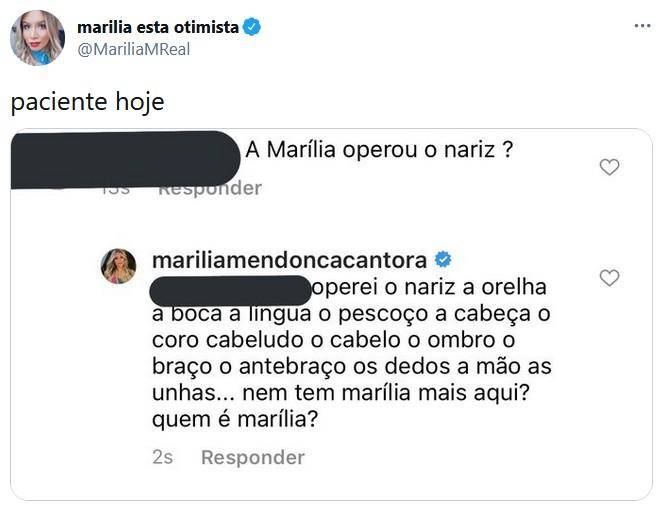Click the comment text A Marília operou o nariz
The width and height of the screenshot is (662, 507).
pos(379,150)
